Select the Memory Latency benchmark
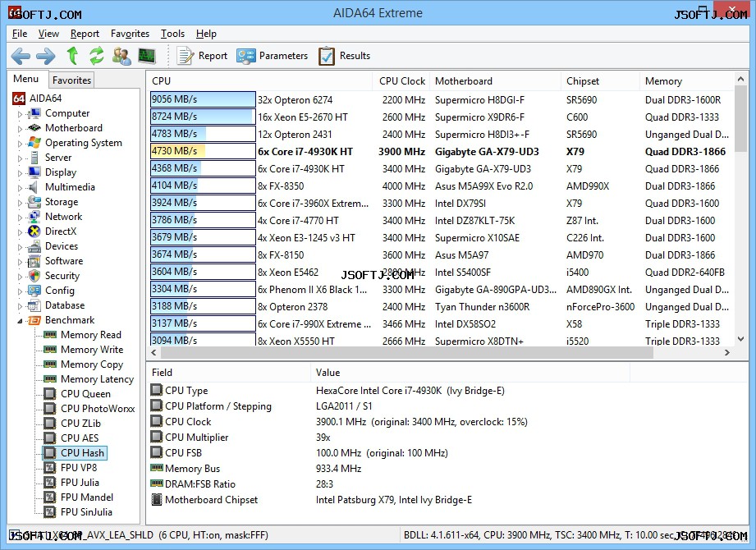756x550 pixels. click(97, 379)
